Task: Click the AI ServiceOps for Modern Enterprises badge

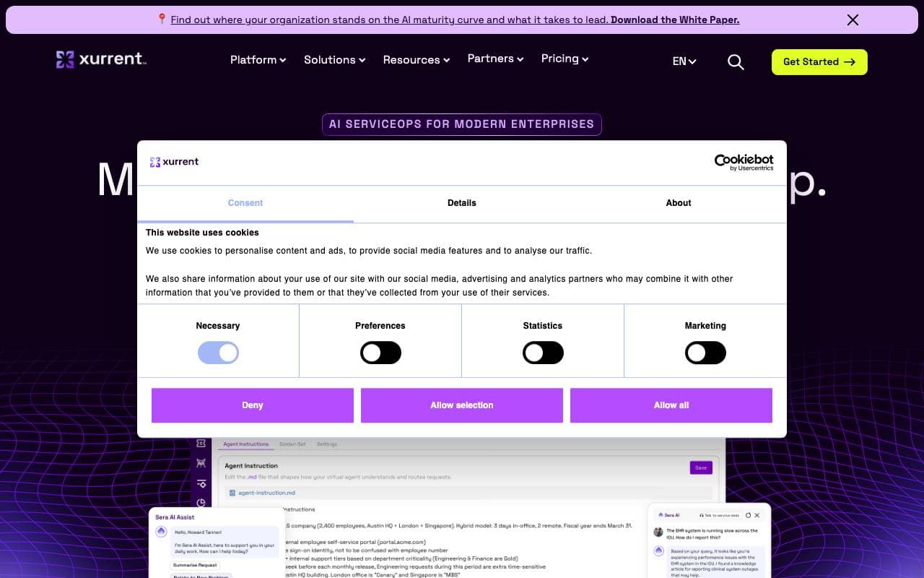Action: point(462,124)
